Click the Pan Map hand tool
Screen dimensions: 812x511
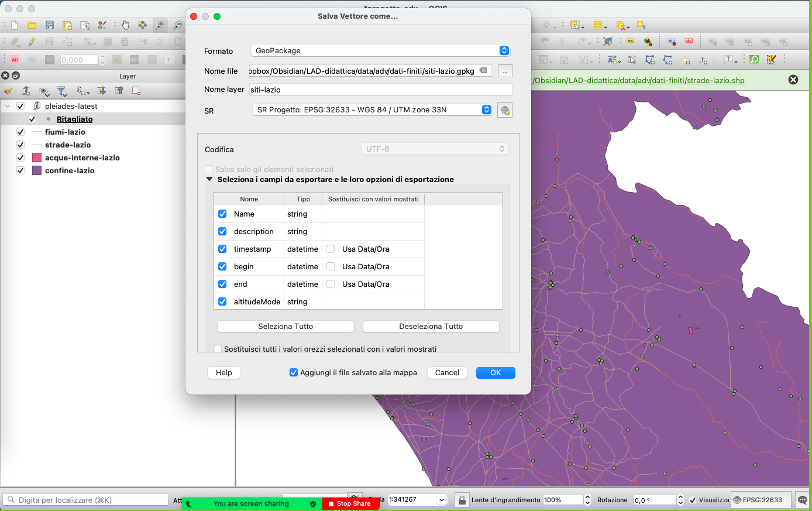(125, 25)
